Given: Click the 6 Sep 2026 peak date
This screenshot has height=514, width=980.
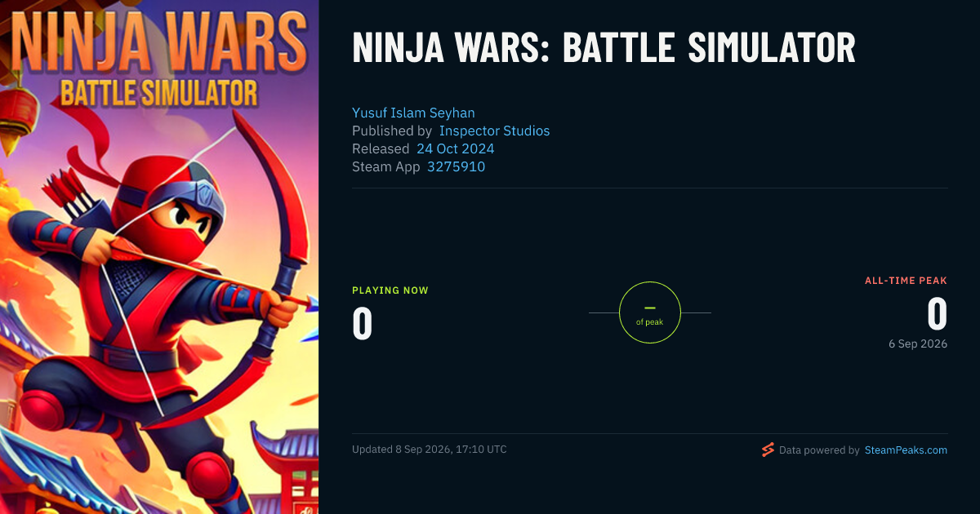Looking at the screenshot, I should [918, 344].
